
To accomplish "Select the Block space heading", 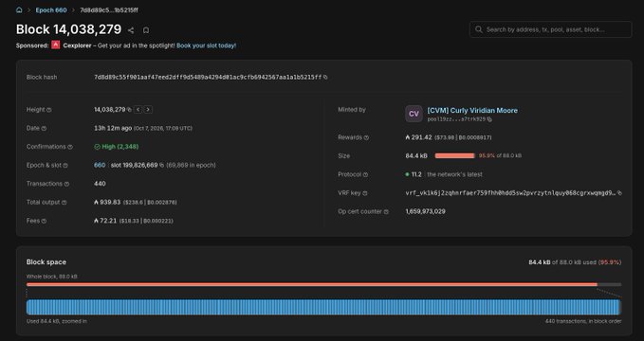I will coord(46,261).
